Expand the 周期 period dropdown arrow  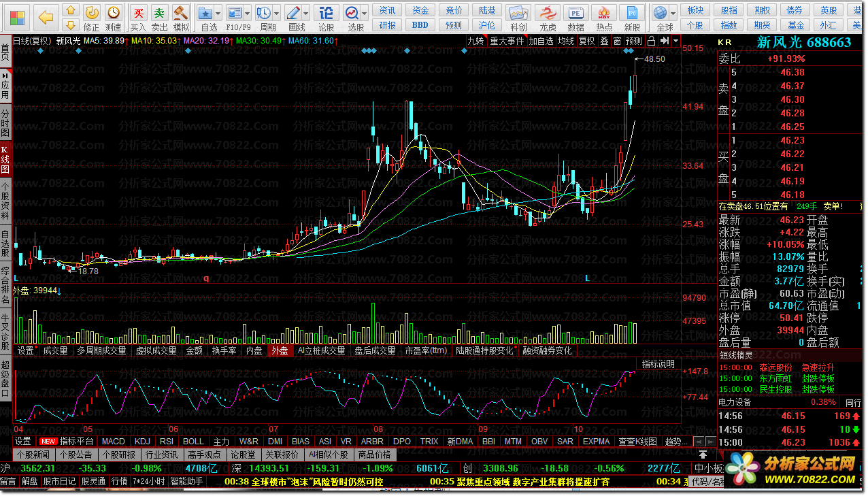[x=276, y=13]
